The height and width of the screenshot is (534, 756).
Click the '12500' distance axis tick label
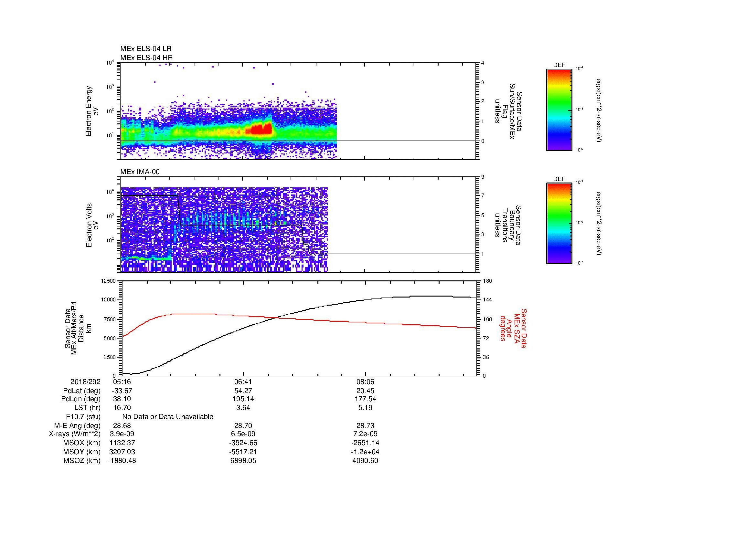[109, 281]
